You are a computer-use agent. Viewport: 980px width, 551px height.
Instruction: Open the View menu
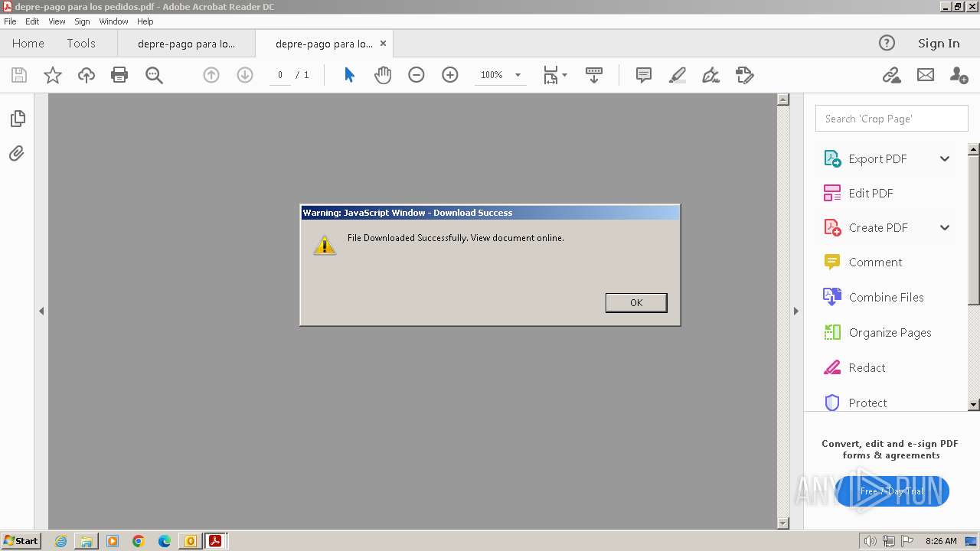click(x=57, y=21)
